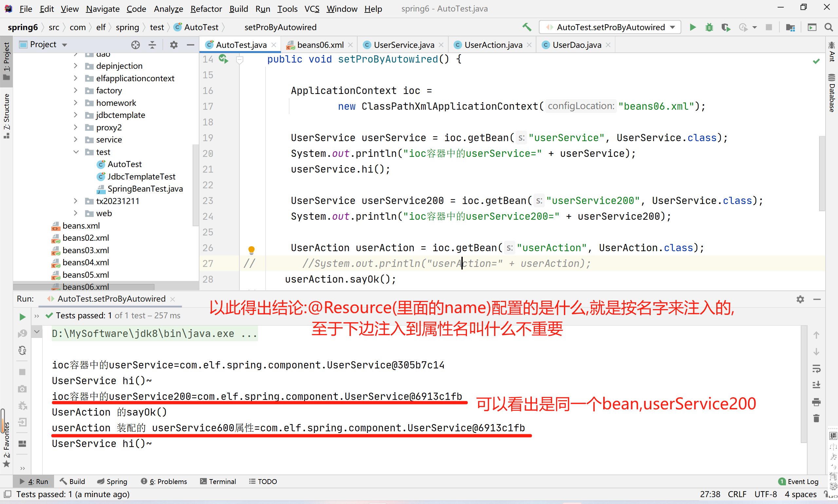Open the run configuration dropdown
This screenshot has height=504, width=838.
609,27
